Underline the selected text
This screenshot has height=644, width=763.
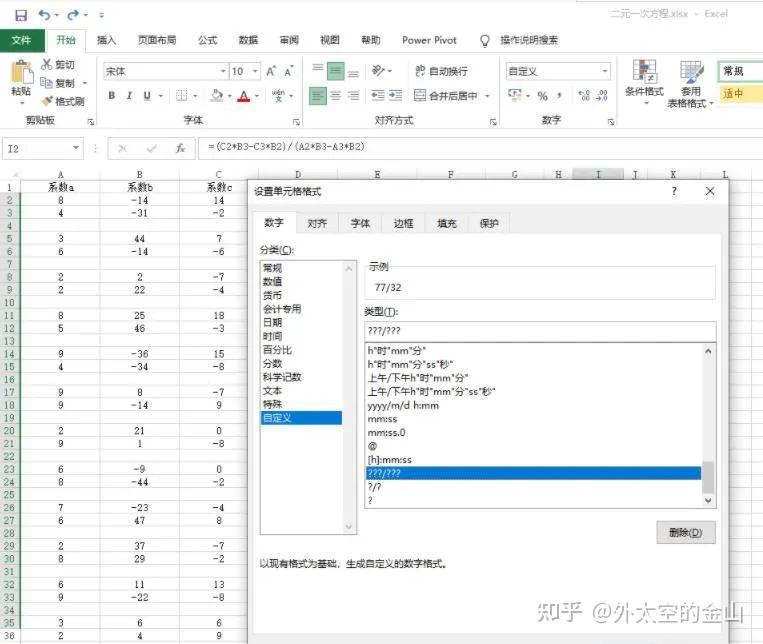[x=147, y=95]
